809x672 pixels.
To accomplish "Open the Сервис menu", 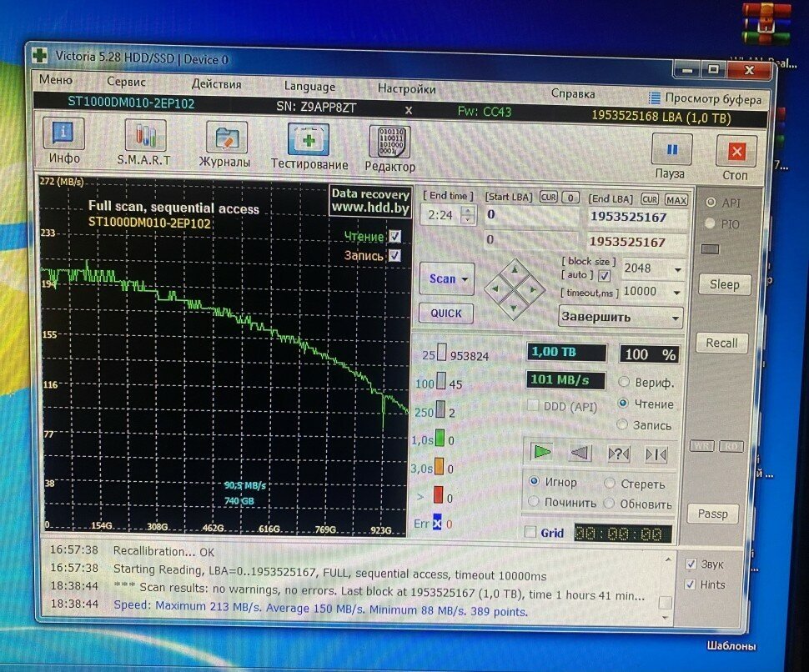I will (126, 82).
